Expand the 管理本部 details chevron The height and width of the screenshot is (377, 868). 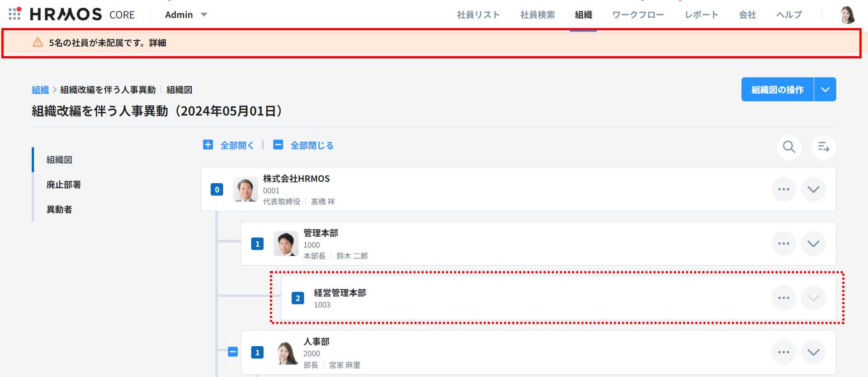point(813,243)
